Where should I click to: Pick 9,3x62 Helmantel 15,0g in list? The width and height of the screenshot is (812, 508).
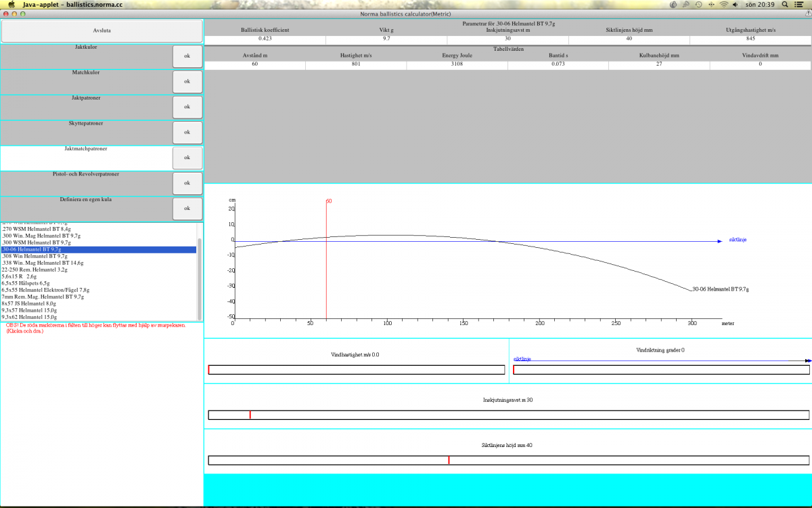pyautogui.click(x=30, y=317)
